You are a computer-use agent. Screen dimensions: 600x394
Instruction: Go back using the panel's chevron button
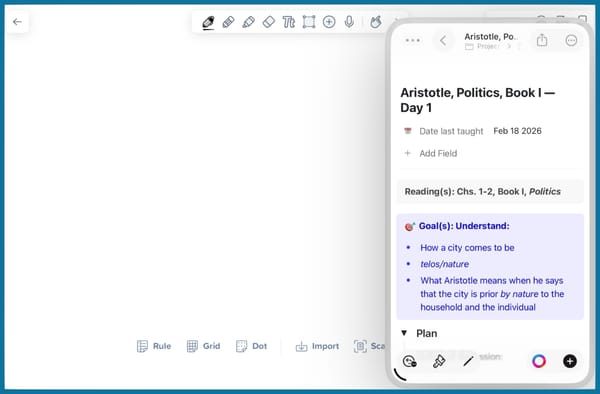(x=443, y=41)
